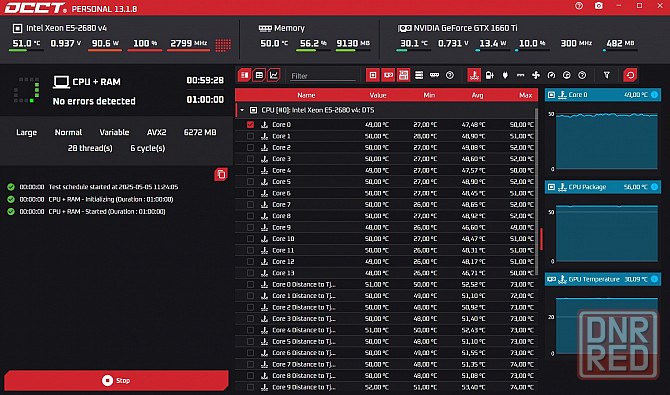670x395 pixels.
Task: Select the Core 12 row
Action: tap(385, 262)
